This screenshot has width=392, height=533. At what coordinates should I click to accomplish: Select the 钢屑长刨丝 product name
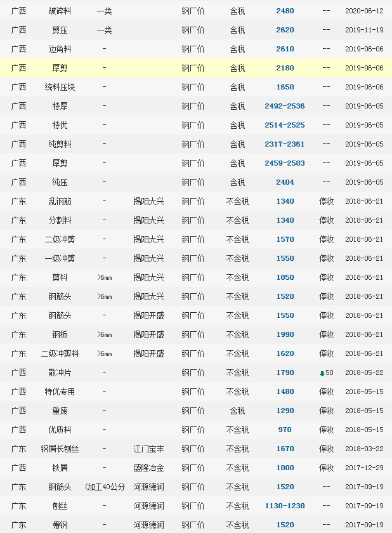pyautogui.click(x=60, y=449)
